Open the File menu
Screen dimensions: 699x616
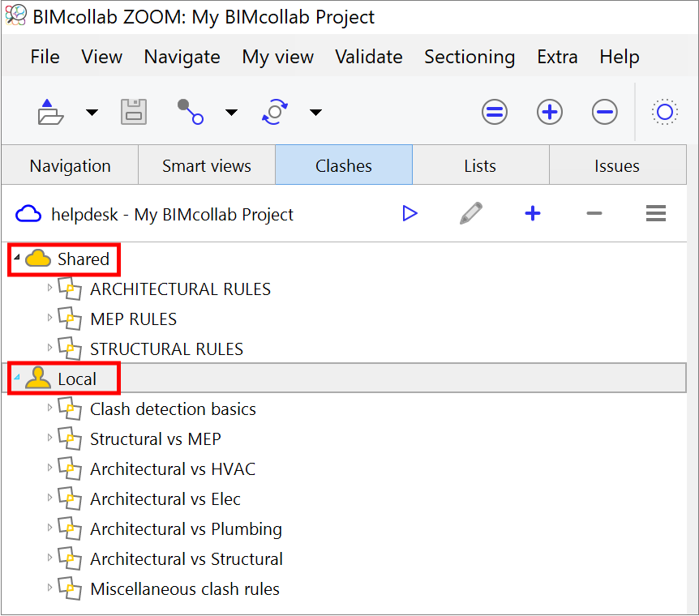[45, 57]
